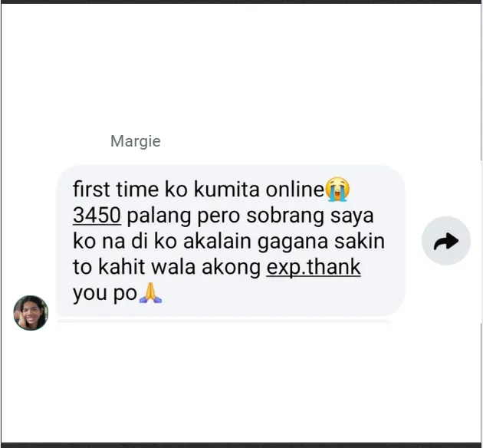Image resolution: width=483 pixels, height=448 pixels.
Task: Open the underlined exp.thank link
Action: tap(314, 267)
